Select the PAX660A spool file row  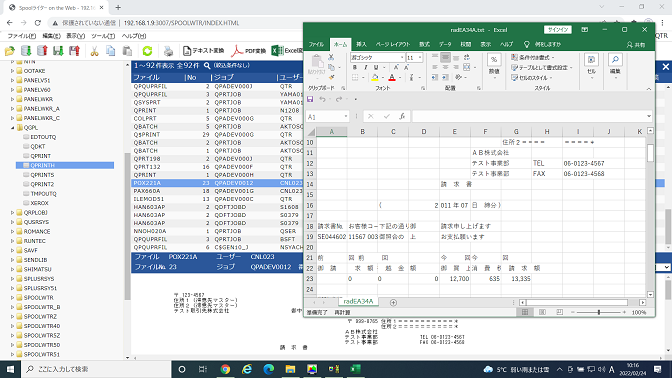pyautogui.click(x=217, y=191)
